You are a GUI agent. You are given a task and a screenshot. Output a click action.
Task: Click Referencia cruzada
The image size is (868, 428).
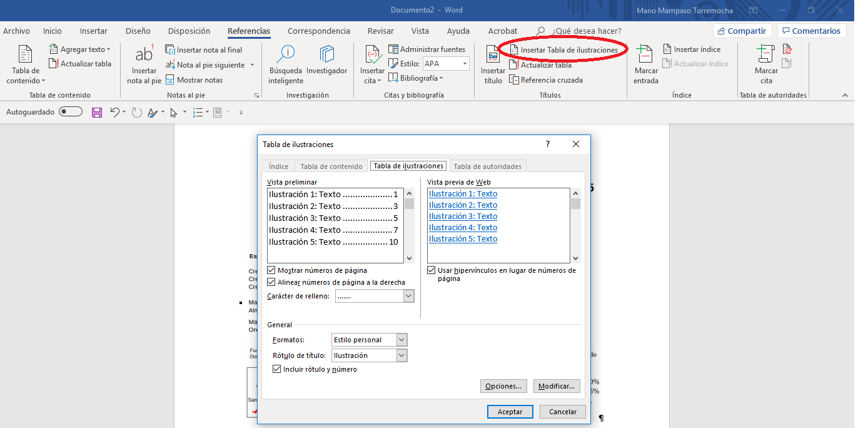[546, 80]
